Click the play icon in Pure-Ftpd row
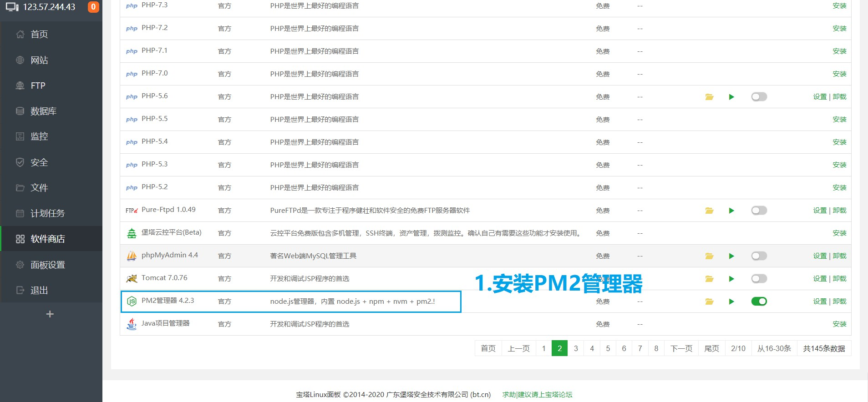 point(731,211)
